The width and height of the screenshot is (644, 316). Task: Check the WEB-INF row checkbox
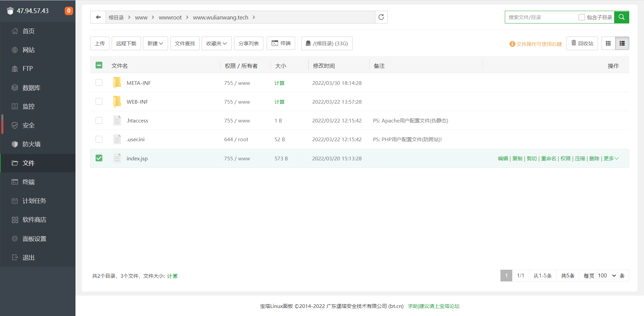click(99, 101)
